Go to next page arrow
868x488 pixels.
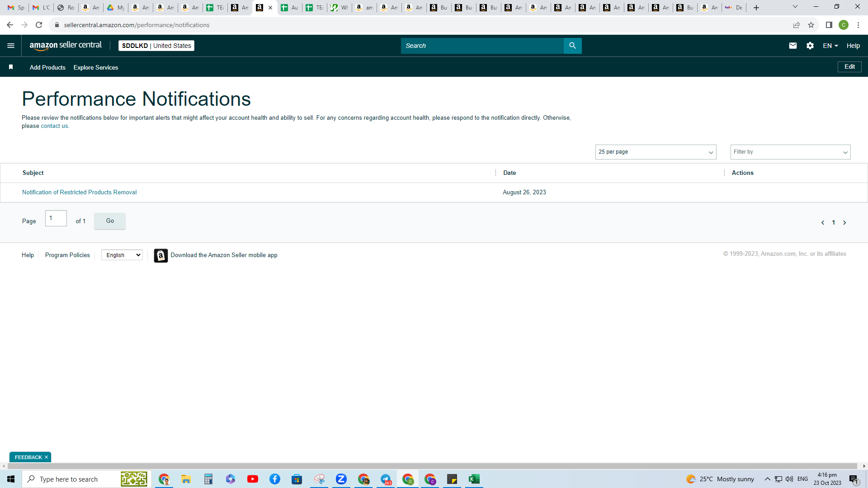(x=844, y=222)
